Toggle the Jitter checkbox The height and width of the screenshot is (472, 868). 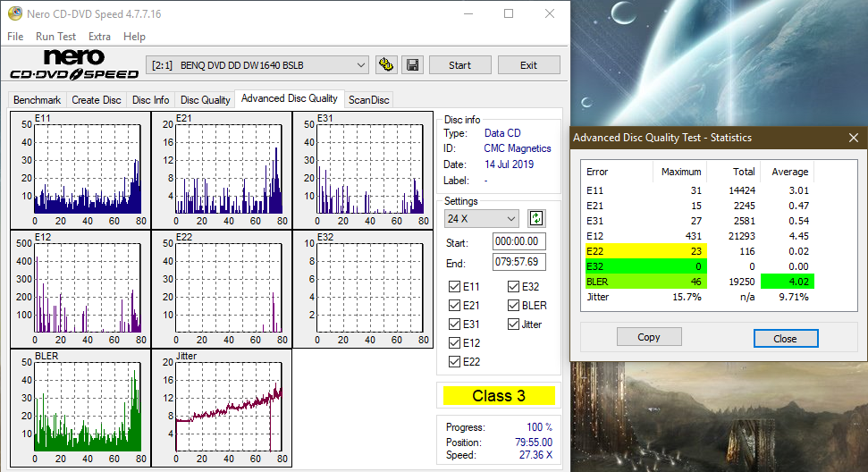(x=513, y=324)
